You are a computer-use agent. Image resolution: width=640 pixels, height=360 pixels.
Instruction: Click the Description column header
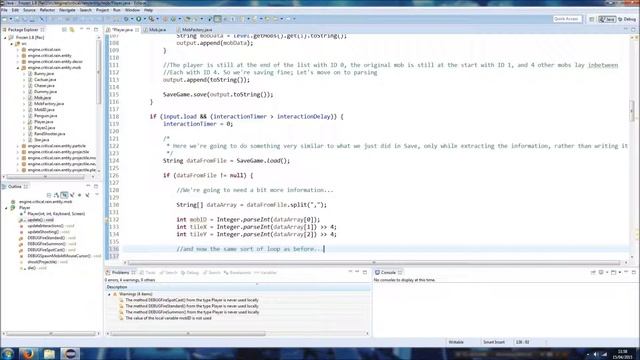[x=238, y=287]
